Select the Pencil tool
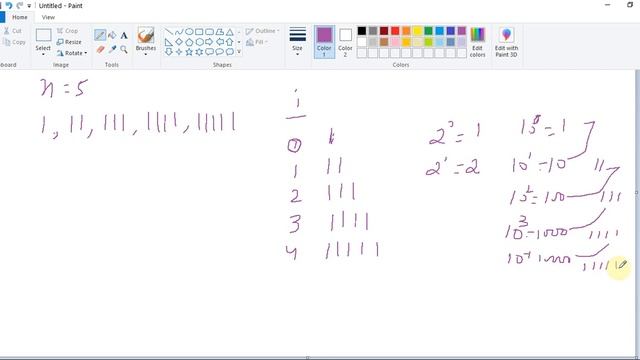 (100, 35)
